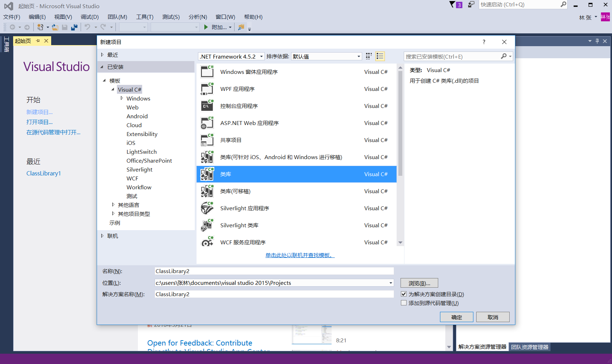Click 在源代码管理中打开... link on start page
This screenshot has width=612, height=364.
[x=53, y=132]
